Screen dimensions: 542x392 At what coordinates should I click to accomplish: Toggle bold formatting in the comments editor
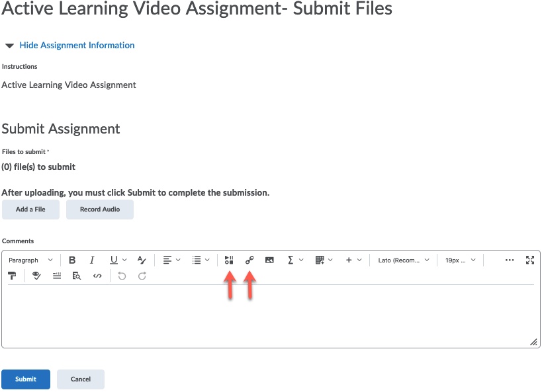click(x=72, y=260)
